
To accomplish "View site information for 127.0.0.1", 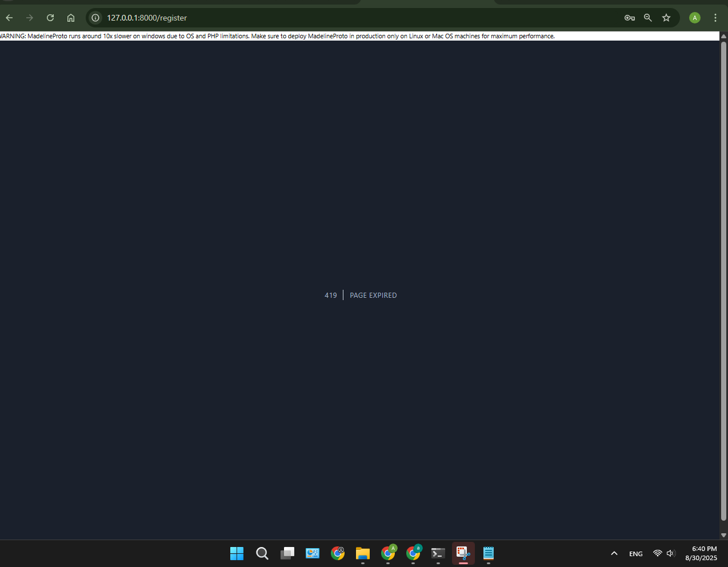I will pyautogui.click(x=95, y=18).
